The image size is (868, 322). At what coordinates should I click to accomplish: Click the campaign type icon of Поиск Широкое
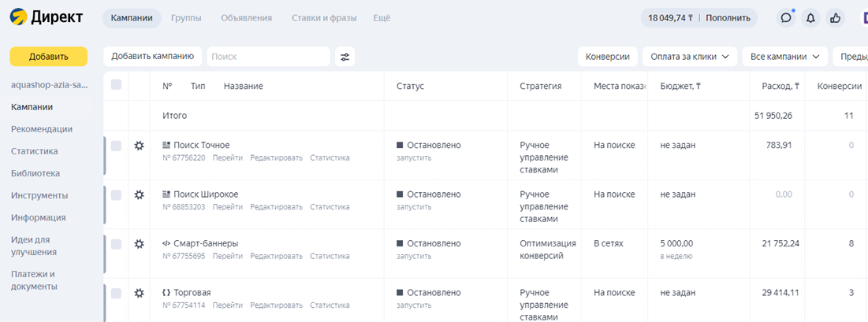click(166, 194)
